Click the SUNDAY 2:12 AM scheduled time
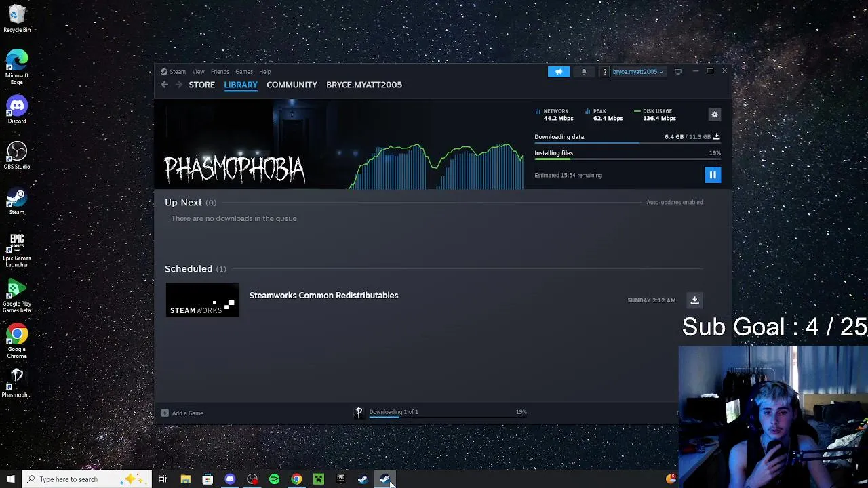The height and width of the screenshot is (488, 868). (651, 300)
